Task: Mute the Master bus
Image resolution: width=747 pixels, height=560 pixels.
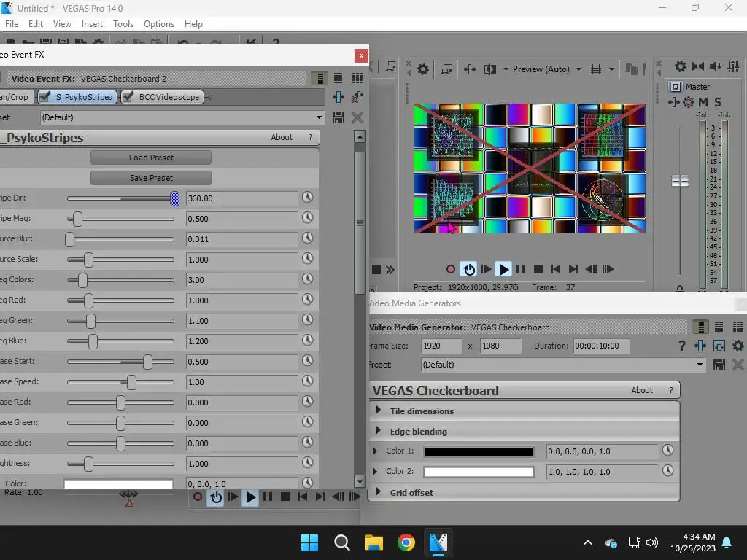Action: tap(703, 102)
